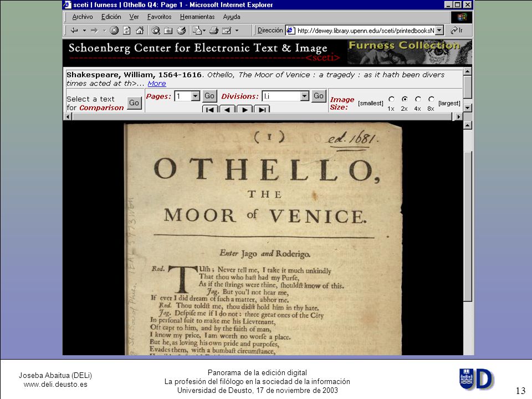Click the page icon in the address bar
Image resolution: width=532 pixels, height=399 pixels.
(290, 30)
